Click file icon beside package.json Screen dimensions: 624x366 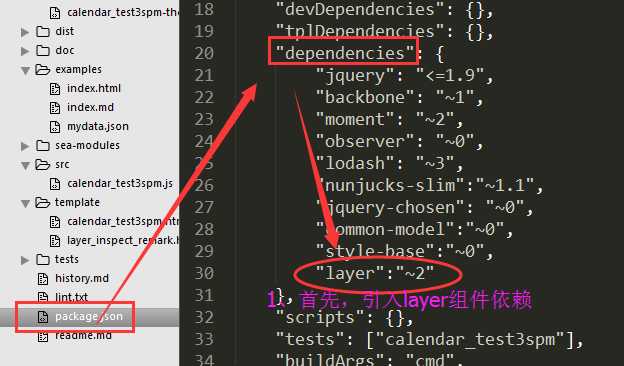(43, 317)
